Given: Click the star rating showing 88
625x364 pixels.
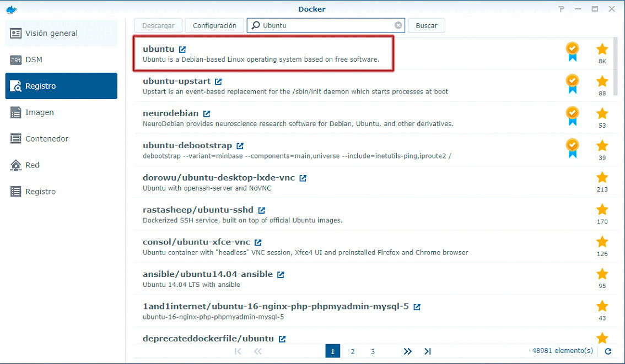Looking at the screenshot, I should [x=602, y=86].
